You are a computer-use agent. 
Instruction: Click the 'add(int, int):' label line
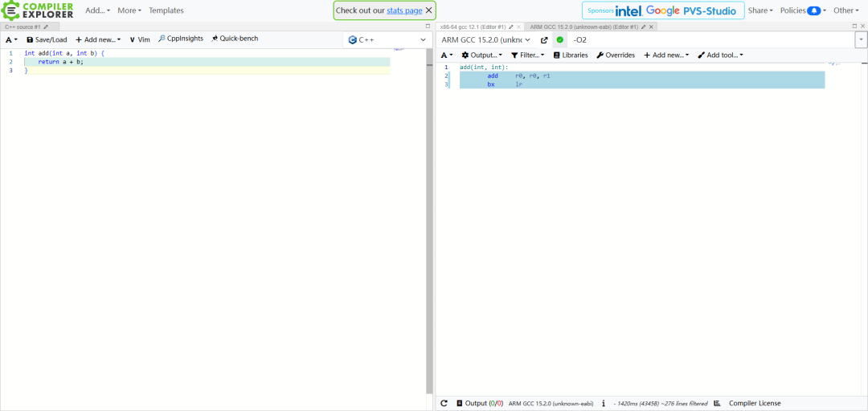[x=484, y=67]
